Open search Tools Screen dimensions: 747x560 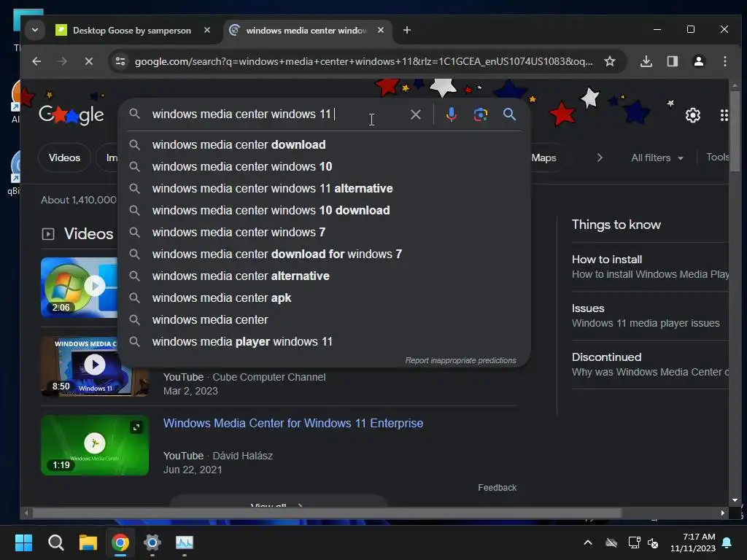717,157
